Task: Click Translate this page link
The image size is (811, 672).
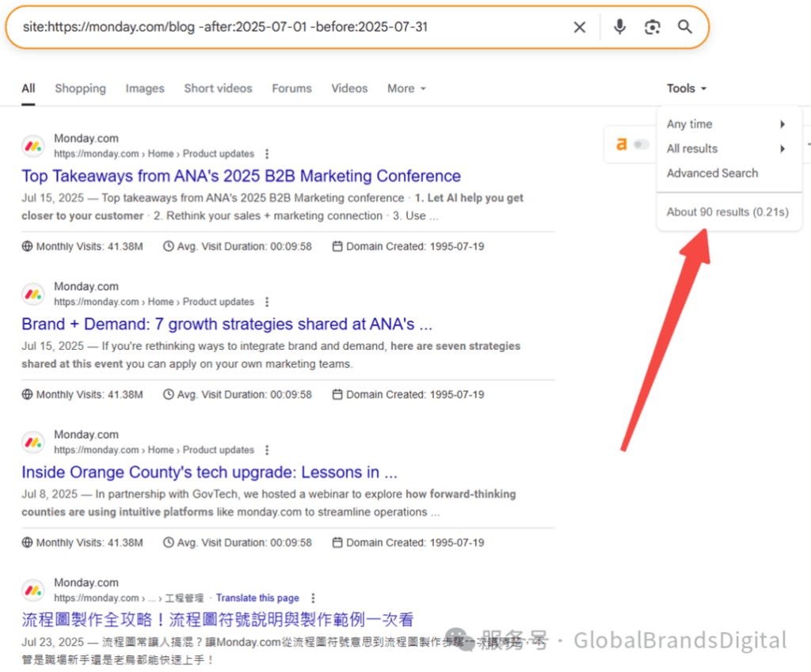Action: [x=257, y=598]
